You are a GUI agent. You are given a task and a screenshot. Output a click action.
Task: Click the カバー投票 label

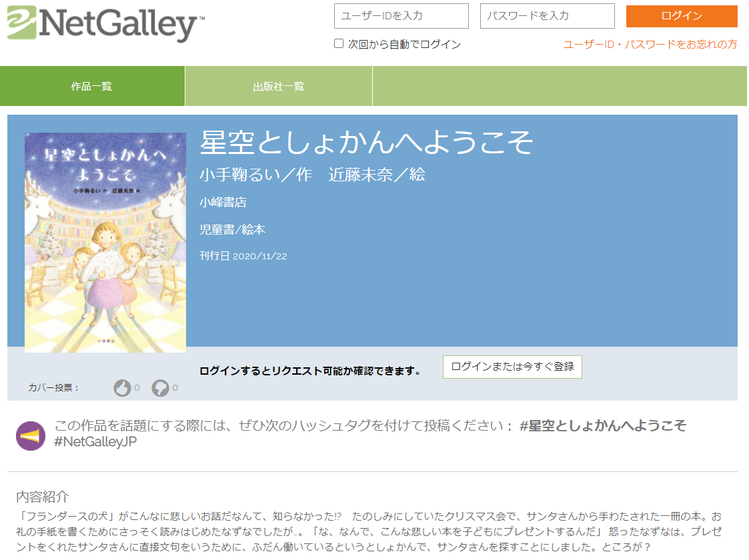(53, 387)
